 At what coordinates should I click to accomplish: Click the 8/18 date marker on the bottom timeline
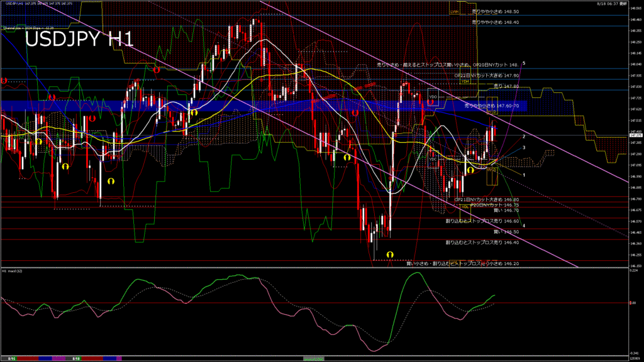[x=75, y=358]
